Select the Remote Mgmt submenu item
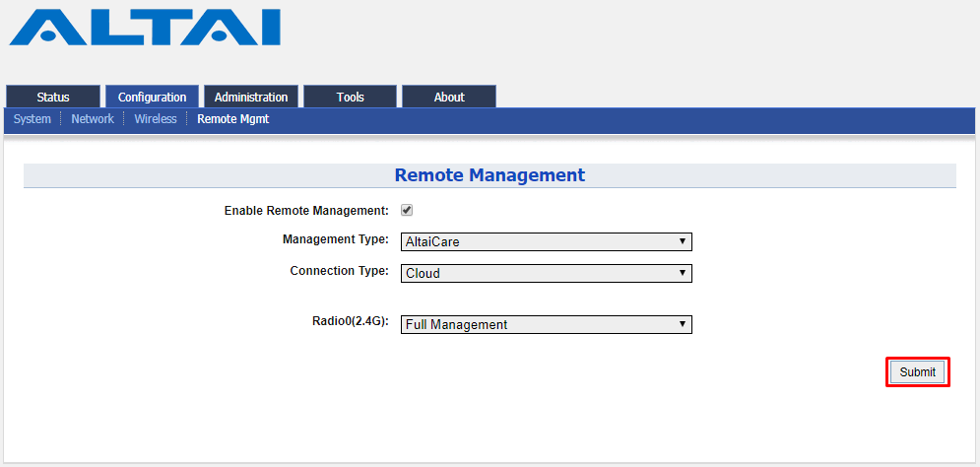980x467 pixels. point(233,119)
